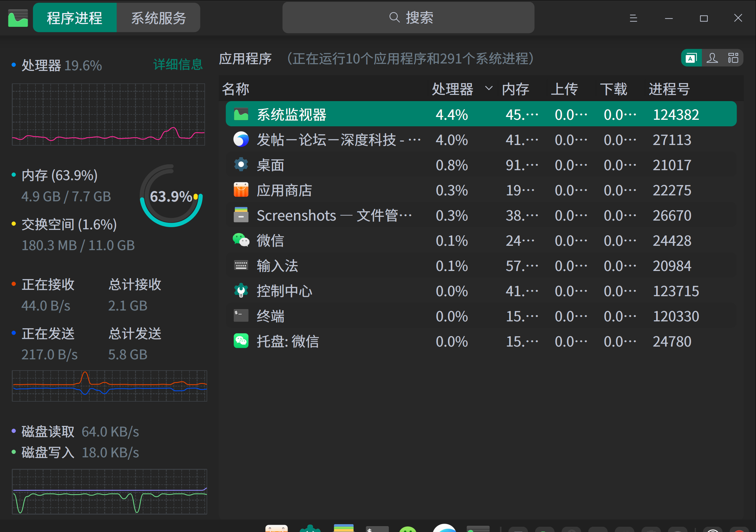Toggle 处理器 column sort order arrow
The image size is (756, 532).
point(489,88)
